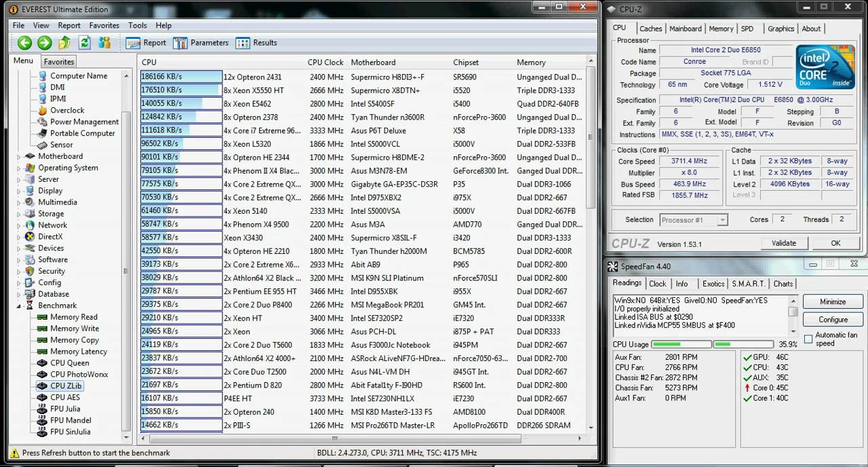868x467 pixels.
Task: Open Report from EVEREST toolbar
Action: click(146, 43)
